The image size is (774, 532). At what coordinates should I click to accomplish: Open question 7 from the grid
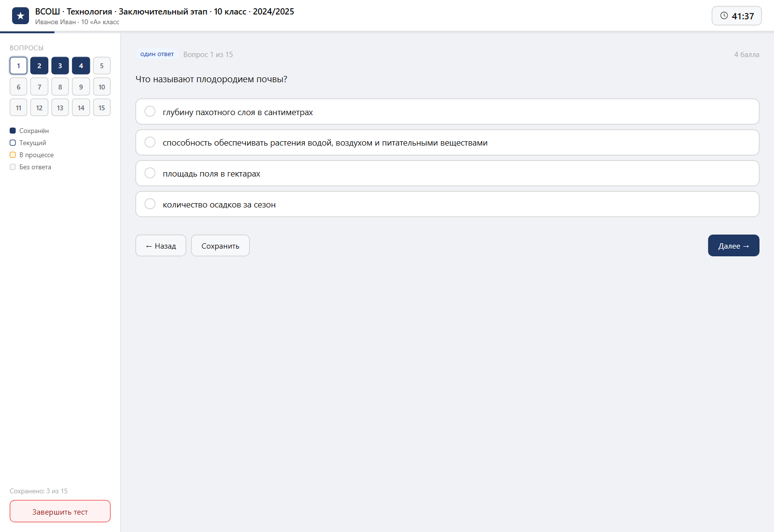39,87
